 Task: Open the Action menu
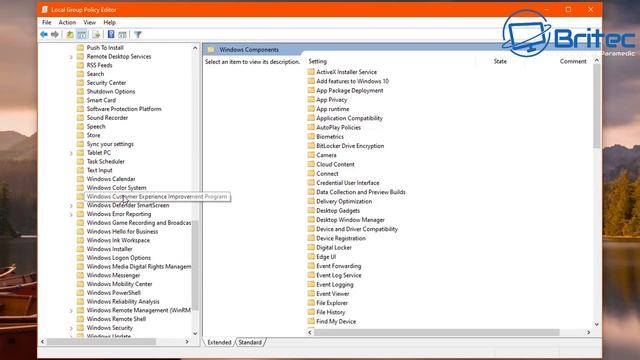tap(67, 22)
